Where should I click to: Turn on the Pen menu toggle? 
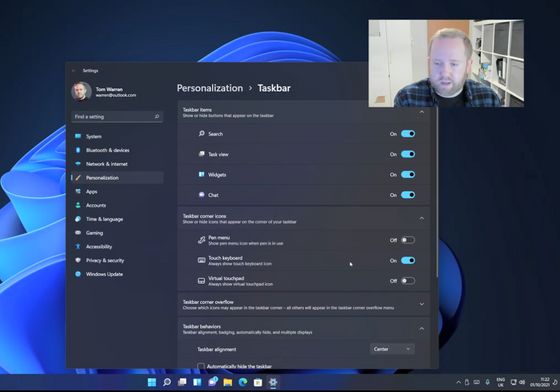pos(408,240)
